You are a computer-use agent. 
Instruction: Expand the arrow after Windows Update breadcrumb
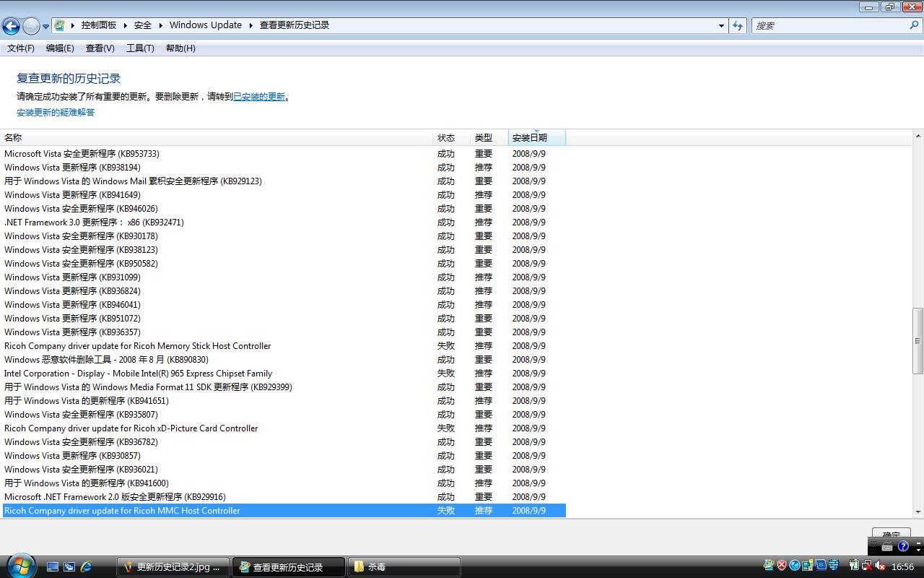click(x=251, y=25)
